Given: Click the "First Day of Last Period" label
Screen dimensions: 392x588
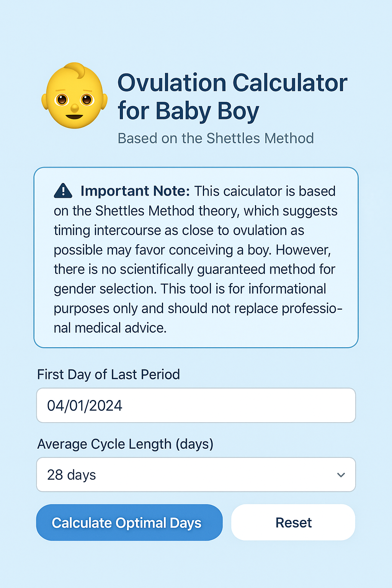Looking at the screenshot, I should pyautogui.click(x=108, y=374).
